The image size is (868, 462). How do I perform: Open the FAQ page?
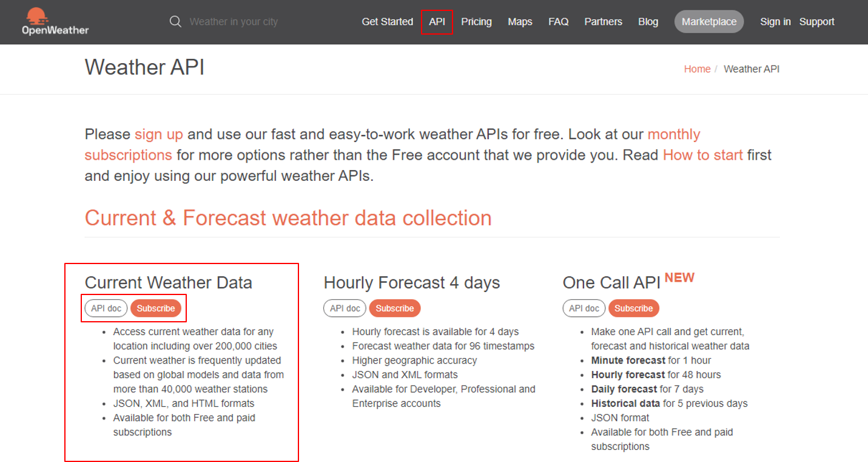coord(558,22)
